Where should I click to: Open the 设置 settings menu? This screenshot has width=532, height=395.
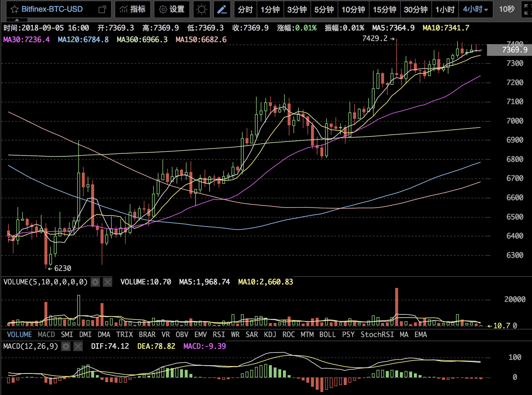(x=172, y=9)
